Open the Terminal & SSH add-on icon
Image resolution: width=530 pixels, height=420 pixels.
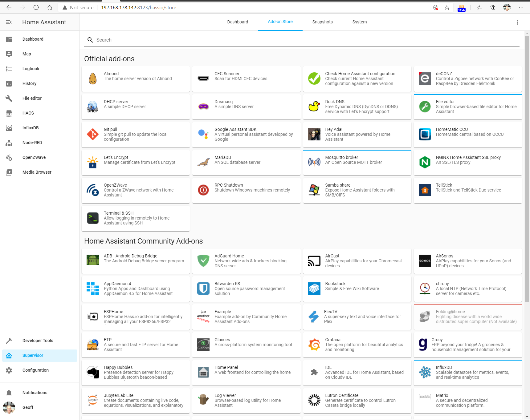93,218
